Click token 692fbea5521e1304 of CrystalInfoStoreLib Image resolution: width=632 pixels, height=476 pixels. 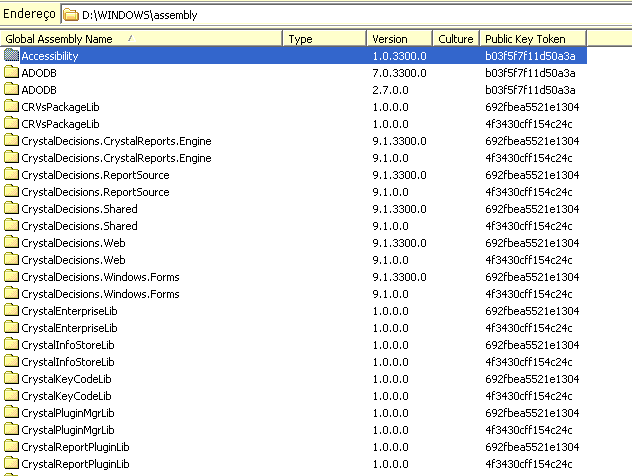[x=532, y=345]
